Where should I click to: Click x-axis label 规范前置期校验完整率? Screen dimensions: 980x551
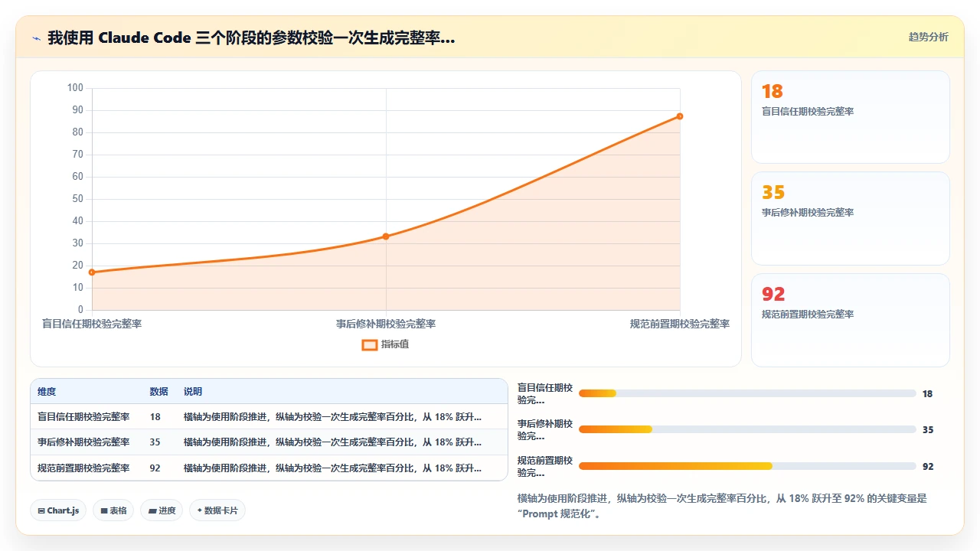(x=680, y=324)
